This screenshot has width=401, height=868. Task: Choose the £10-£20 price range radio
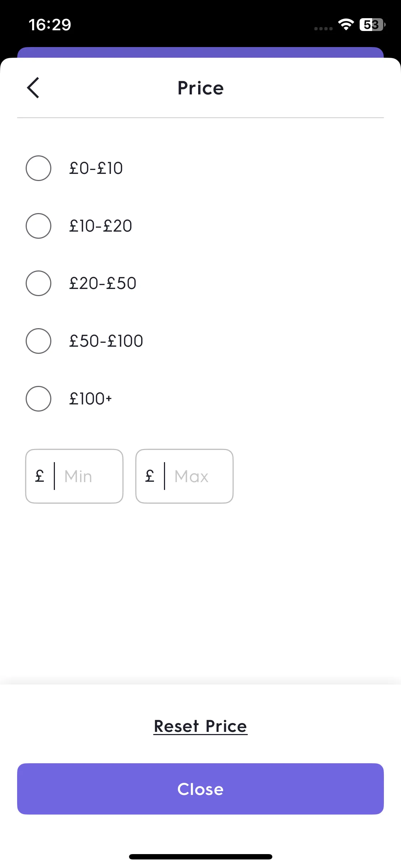pyautogui.click(x=38, y=226)
